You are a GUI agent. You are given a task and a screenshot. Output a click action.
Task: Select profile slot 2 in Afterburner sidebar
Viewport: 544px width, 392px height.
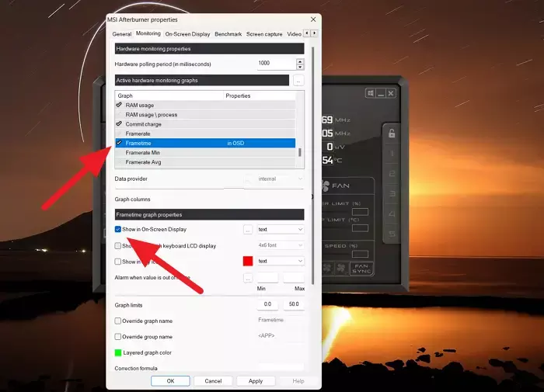tap(392, 173)
